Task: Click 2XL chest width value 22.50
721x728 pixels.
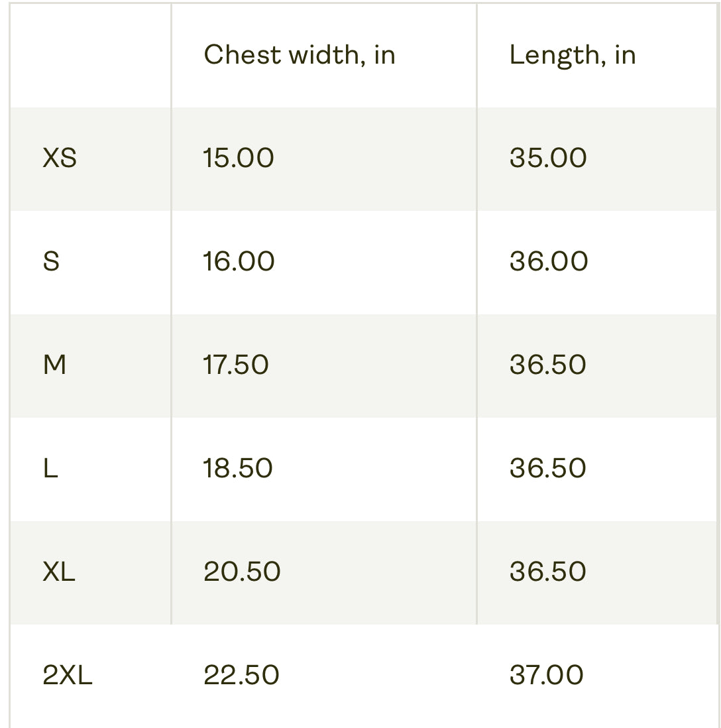Action: coord(241,676)
